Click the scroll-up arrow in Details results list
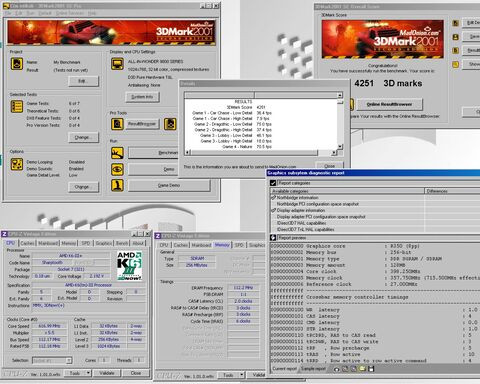The image size is (480, 384). coord(340,95)
